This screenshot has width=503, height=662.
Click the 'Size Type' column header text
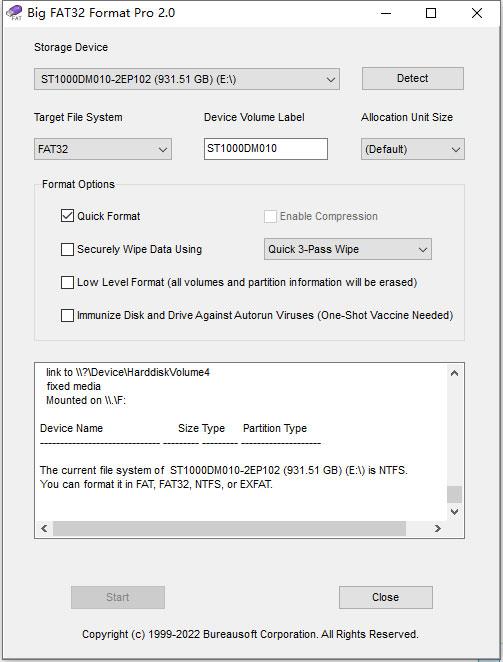click(x=201, y=428)
